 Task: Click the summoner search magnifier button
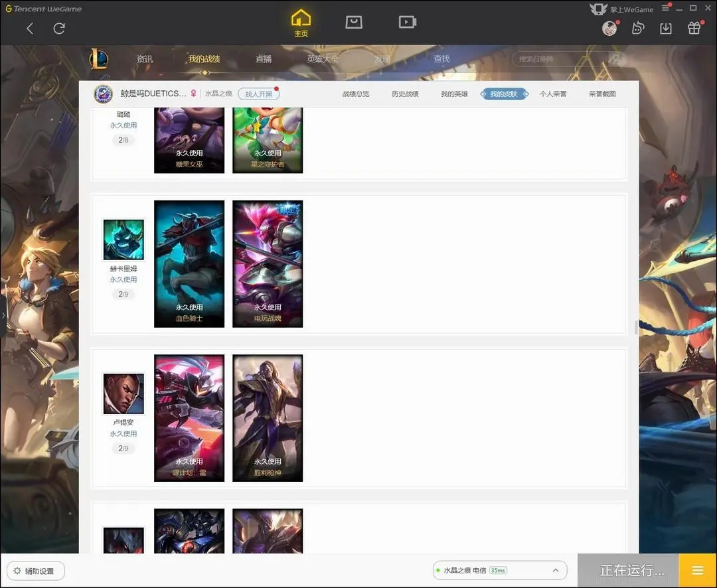[x=617, y=59]
